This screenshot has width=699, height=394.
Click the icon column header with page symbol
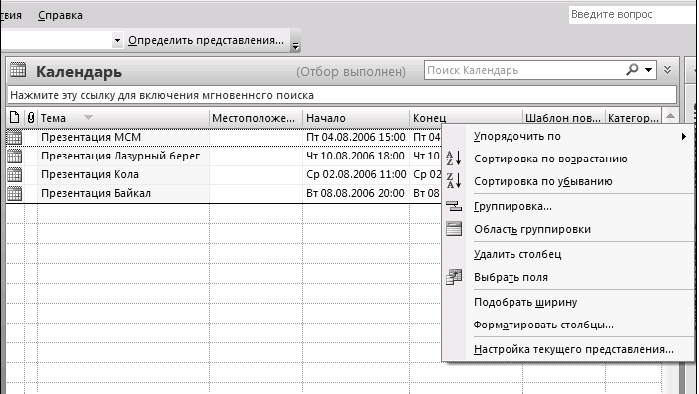pyautogui.click(x=14, y=118)
